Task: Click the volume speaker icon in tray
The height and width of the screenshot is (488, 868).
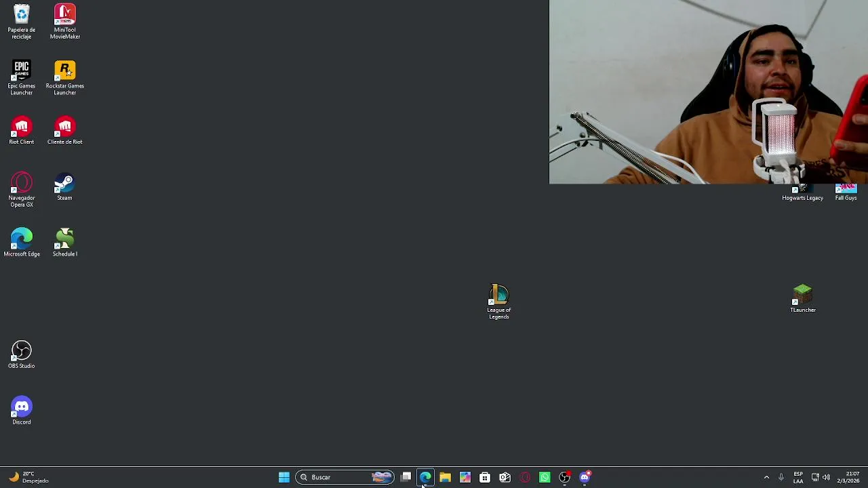Action: point(826,477)
